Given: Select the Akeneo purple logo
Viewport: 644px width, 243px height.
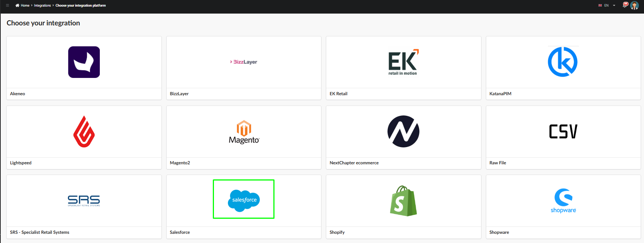Looking at the screenshot, I should 84,62.
